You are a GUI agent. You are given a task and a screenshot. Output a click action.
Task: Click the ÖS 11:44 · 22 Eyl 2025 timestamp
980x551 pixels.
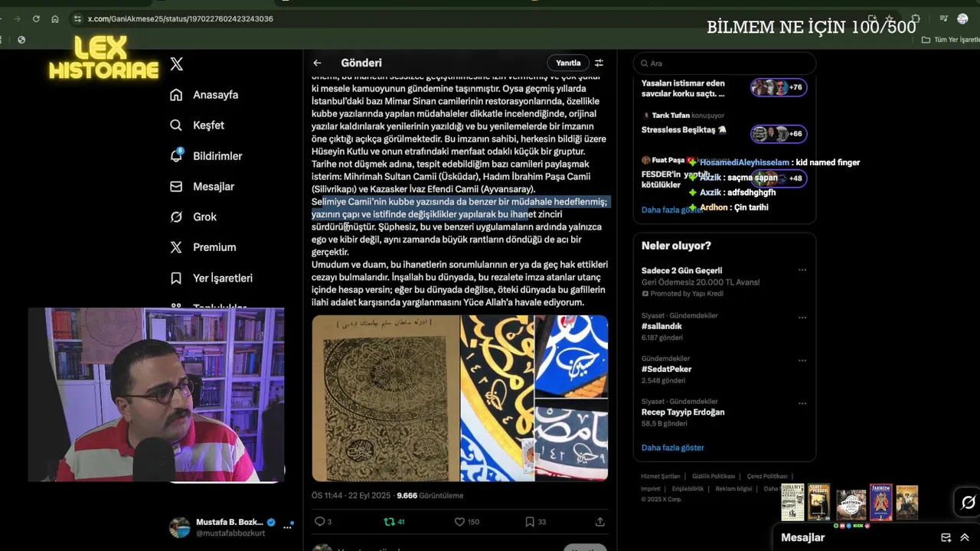[x=351, y=495]
